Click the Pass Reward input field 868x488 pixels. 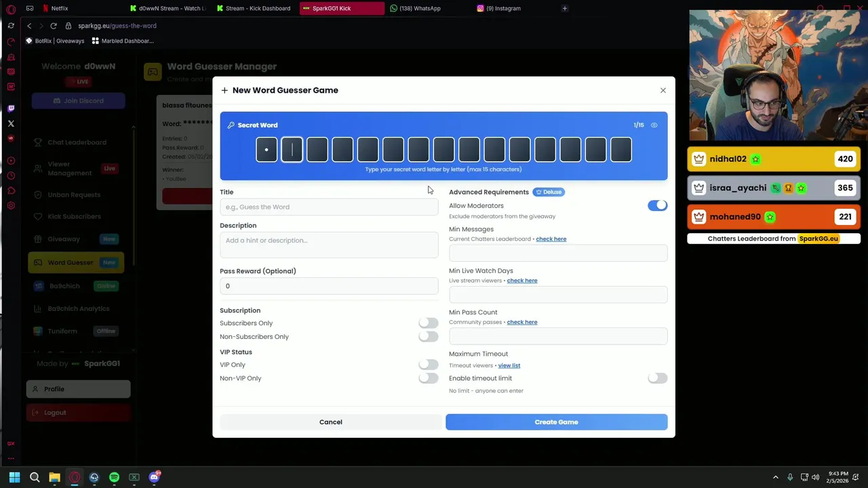[329, 286]
